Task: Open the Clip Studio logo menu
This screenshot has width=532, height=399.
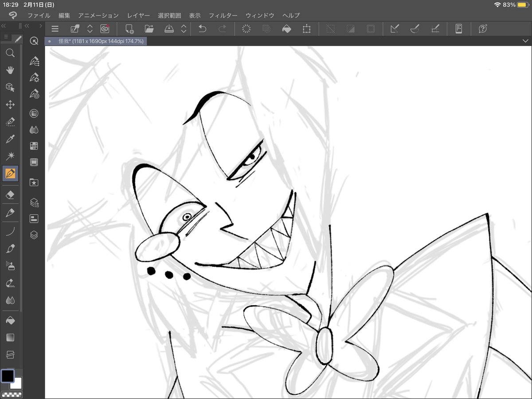Action: click(x=13, y=16)
